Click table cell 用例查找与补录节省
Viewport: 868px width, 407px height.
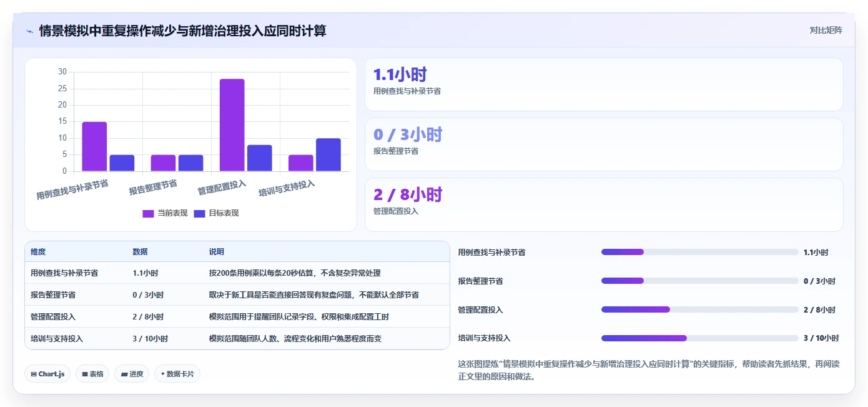point(64,273)
